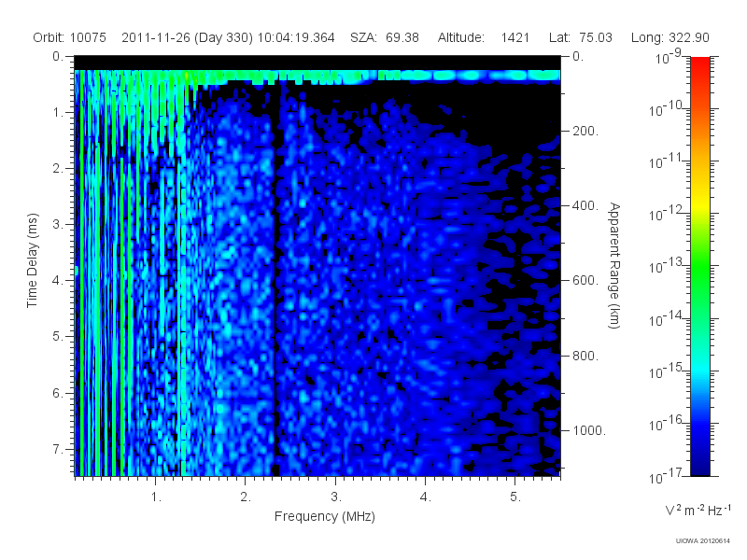Screen dimensions: 747x560
Task: Click the Long: 322.90 value
Action: click(x=669, y=37)
